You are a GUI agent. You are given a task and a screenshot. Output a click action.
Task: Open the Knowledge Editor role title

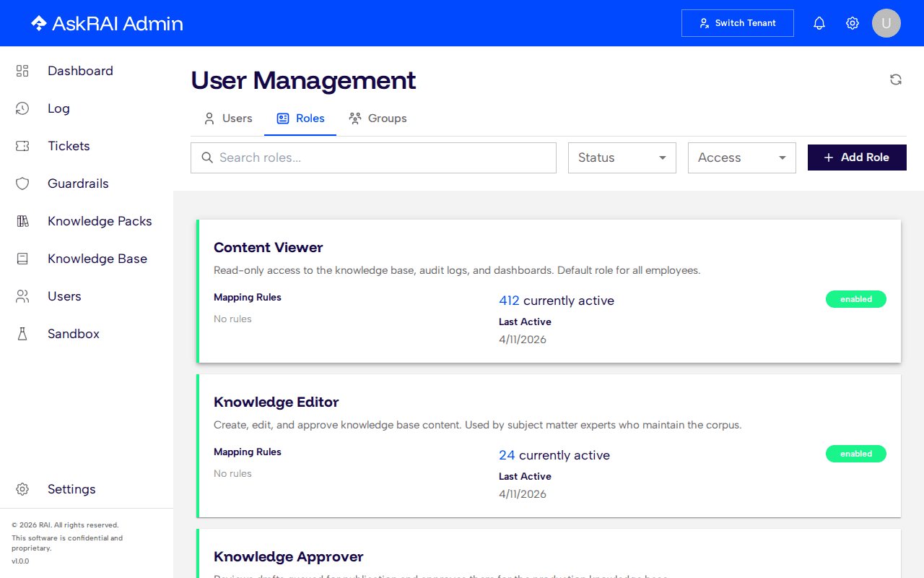click(x=276, y=402)
